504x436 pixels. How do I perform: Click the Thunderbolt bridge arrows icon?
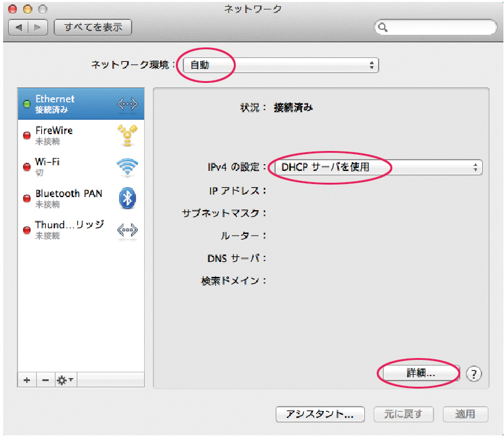127,230
